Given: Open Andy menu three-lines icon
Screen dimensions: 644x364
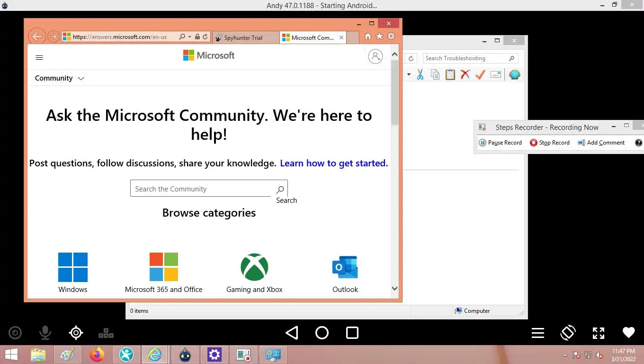Looking at the screenshot, I should [x=538, y=333].
